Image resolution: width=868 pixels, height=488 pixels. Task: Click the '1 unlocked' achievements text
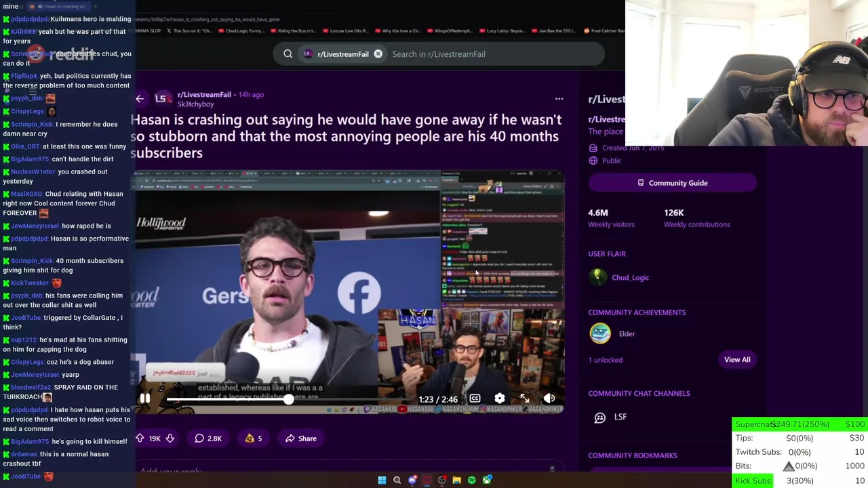tap(605, 360)
